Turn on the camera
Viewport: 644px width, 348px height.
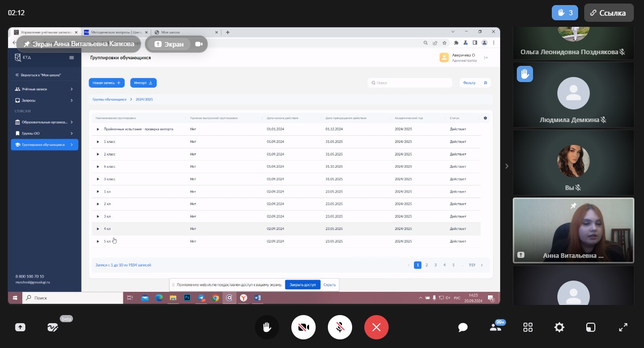303,327
